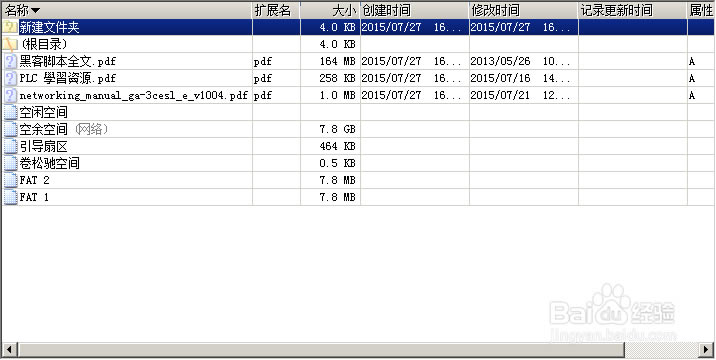Viewport: 716px width, 360px height.
Task: Click the attribute A of PLC 學習资源.pdf
Action: click(692, 78)
